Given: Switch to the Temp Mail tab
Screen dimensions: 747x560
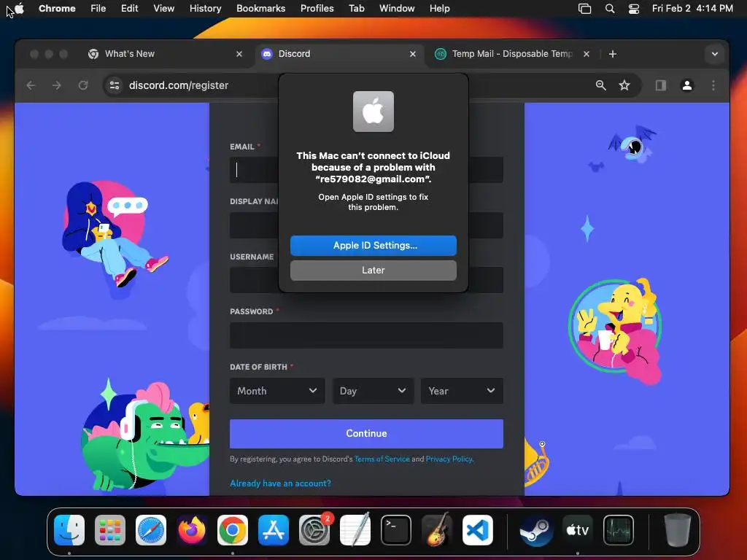Looking at the screenshot, I should (x=512, y=54).
